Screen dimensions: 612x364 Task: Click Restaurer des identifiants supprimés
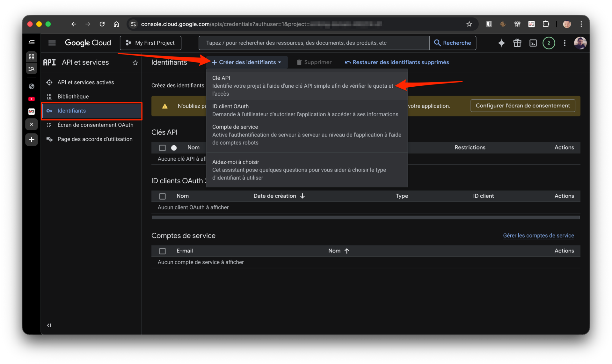click(x=397, y=62)
